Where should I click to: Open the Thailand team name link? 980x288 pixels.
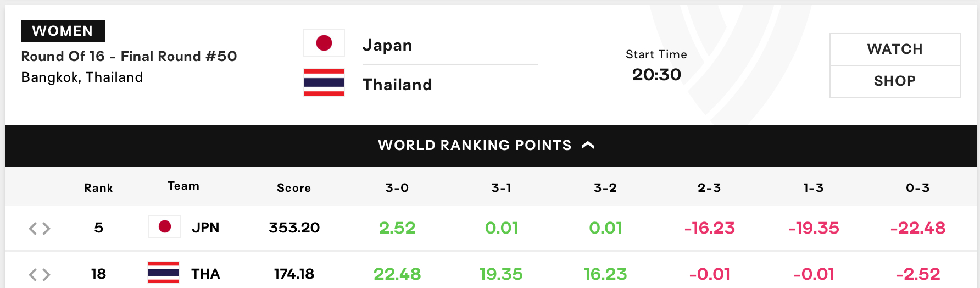tap(397, 85)
